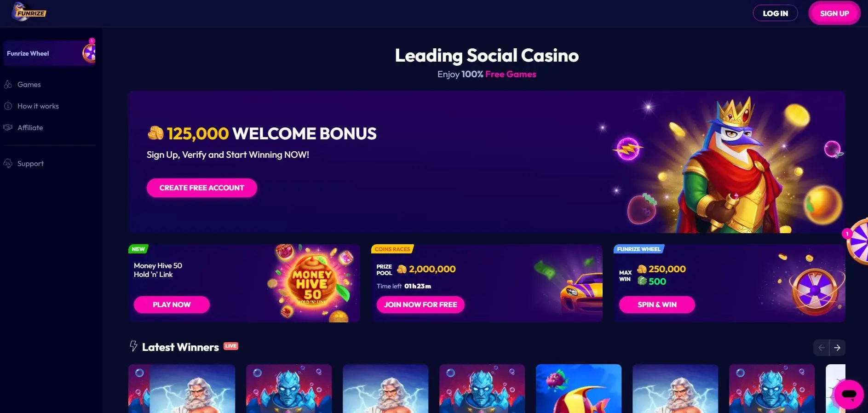Show previous winners with left arrow

point(822,348)
